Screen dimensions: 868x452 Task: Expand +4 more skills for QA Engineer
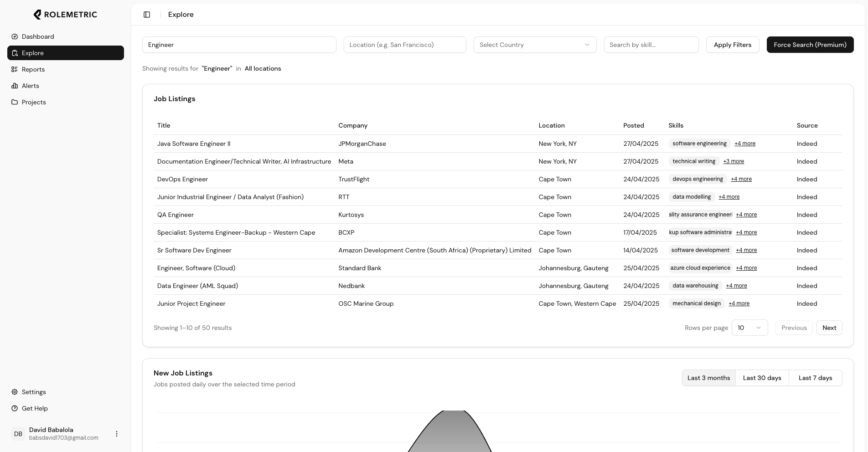click(x=746, y=215)
